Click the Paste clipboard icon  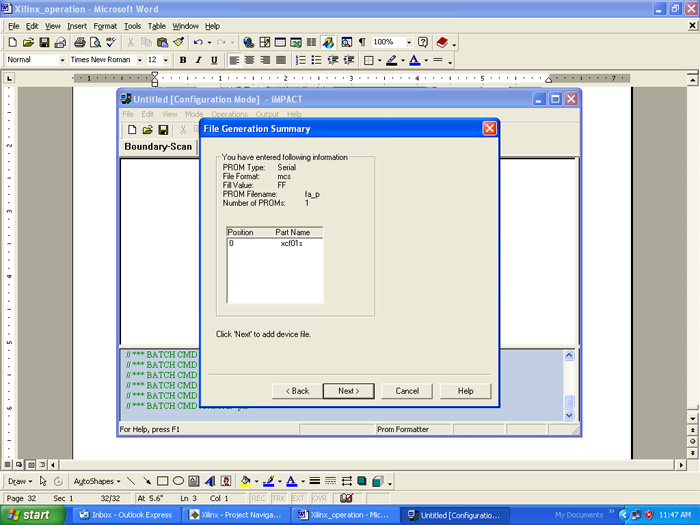(x=162, y=42)
